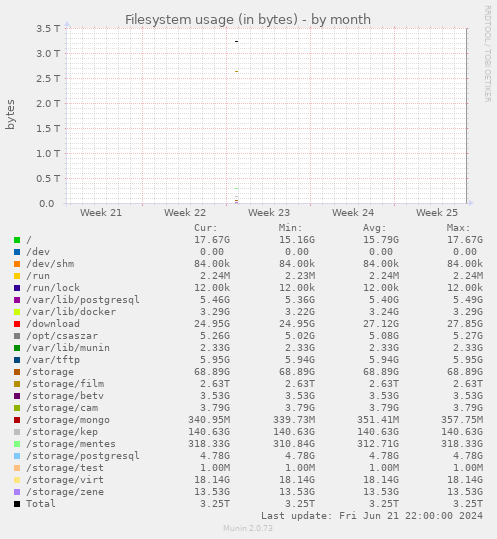Image resolution: width=497 pixels, height=539 pixels.
Task: Click the /storage/film data point near 2.6T
Action: point(236,72)
